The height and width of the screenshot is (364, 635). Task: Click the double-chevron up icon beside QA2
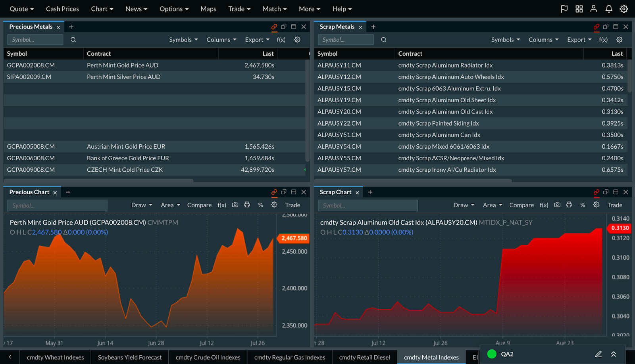coord(614,354)
